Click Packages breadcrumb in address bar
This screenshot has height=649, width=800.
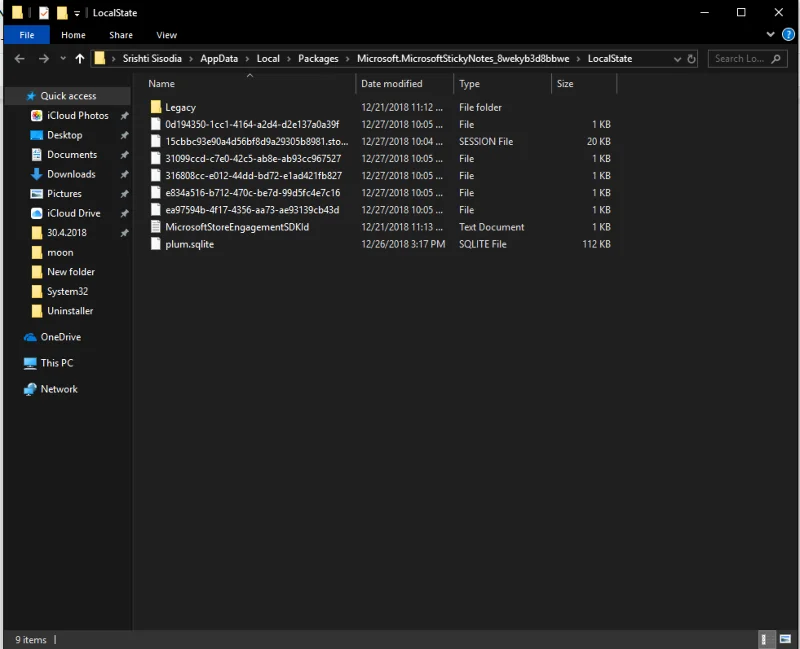pyautogui.click(x=318, y=59)
